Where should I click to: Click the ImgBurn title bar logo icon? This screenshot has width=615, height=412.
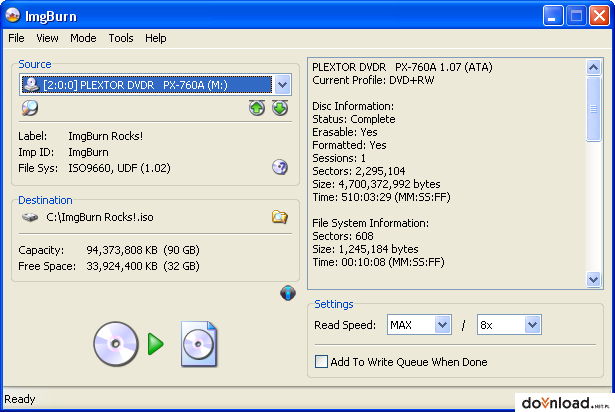13,16
